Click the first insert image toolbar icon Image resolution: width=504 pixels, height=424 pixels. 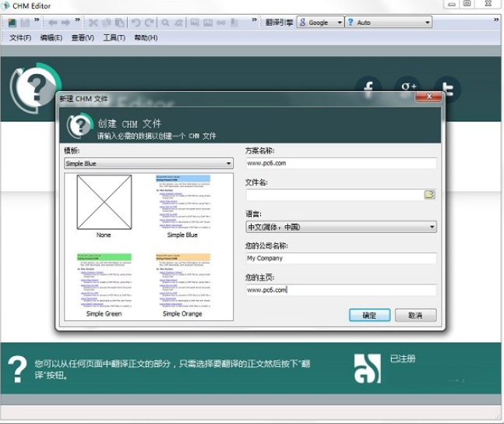tap(195, 23)
